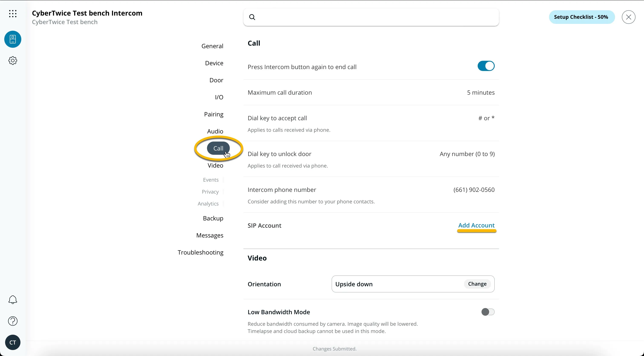Change Dial key to unlock door value
644x356 pixels.
(x=467, y=154)
